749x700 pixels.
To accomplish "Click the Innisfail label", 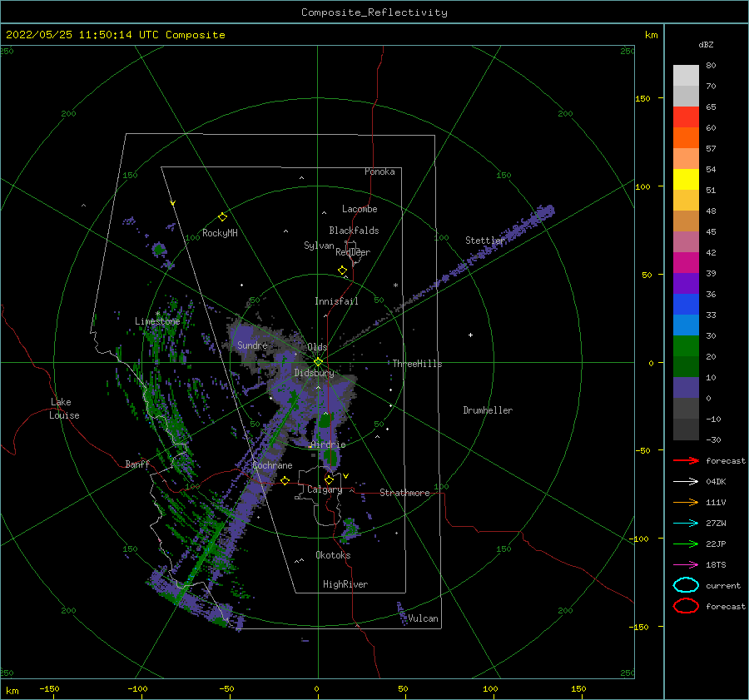I will [336, 301].
